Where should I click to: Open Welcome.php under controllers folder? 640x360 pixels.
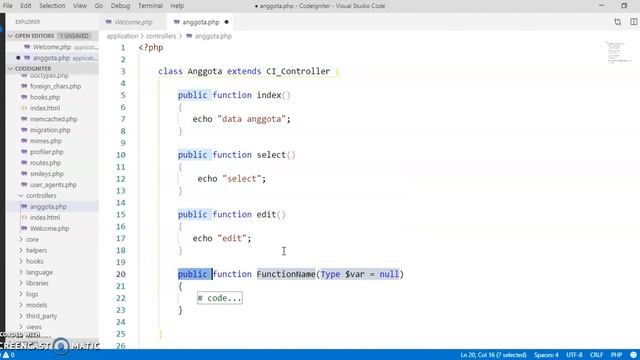(49, 229)
